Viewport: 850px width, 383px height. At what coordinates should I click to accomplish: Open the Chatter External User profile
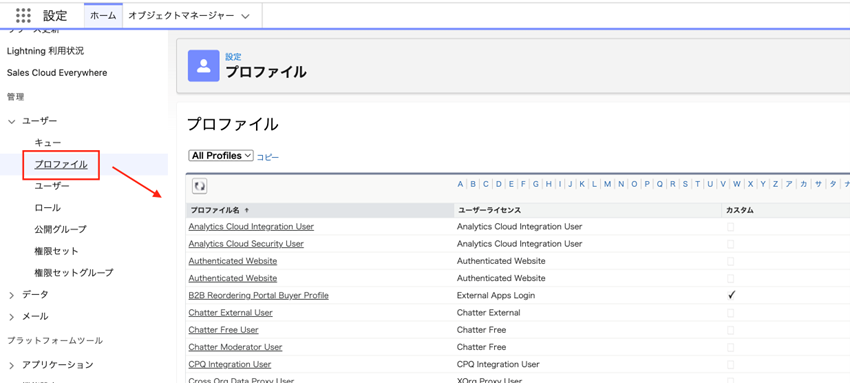(x=230, y=313)
